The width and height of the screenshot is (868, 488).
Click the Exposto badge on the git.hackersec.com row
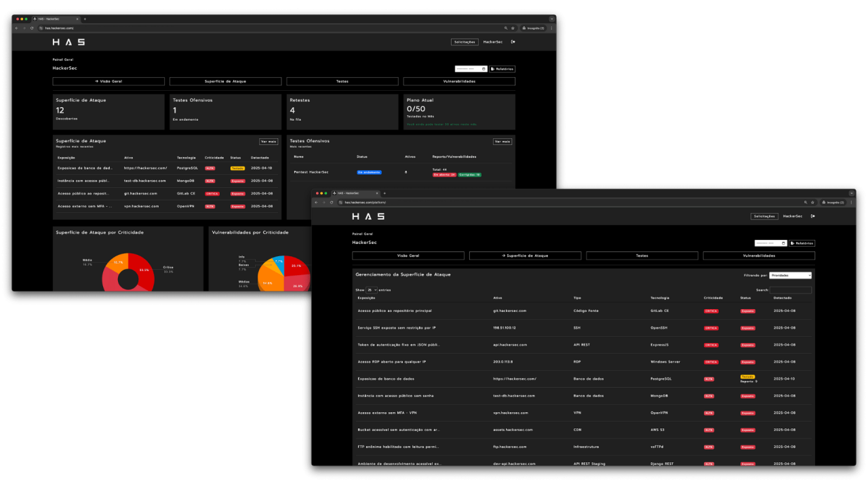click(x=747, y=310)
